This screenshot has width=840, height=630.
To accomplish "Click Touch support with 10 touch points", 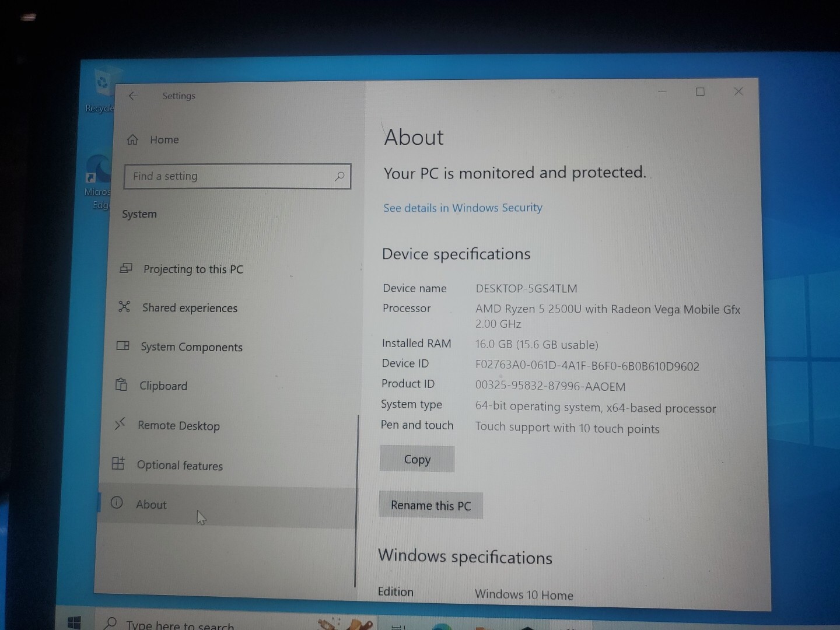I will [x=567, y=428].
